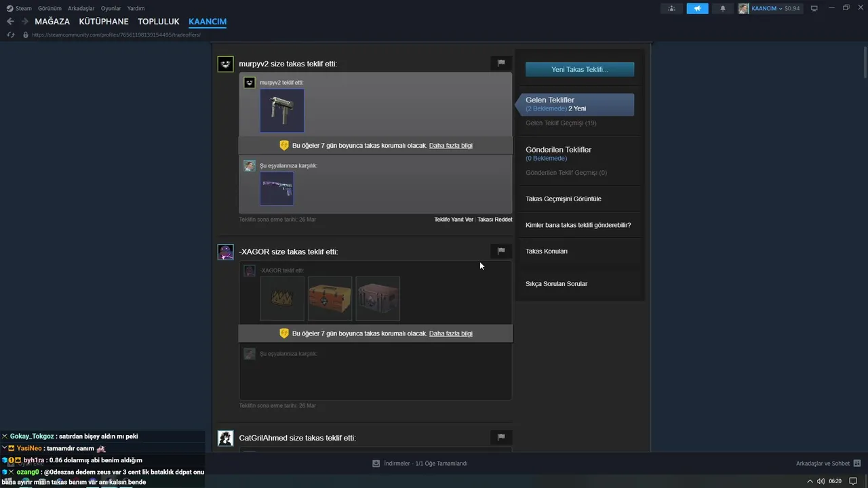
Task: View the first crown-patterned item from -XAGOR
Action: pos(282,298)
